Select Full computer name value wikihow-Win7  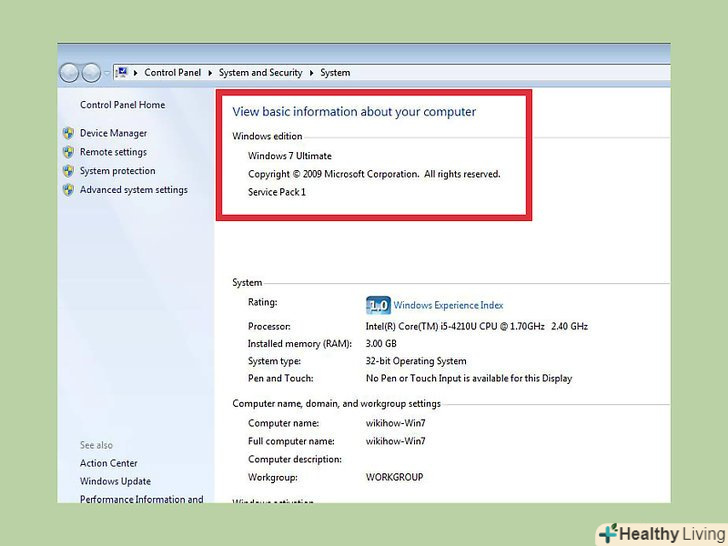tap(396, 442)
